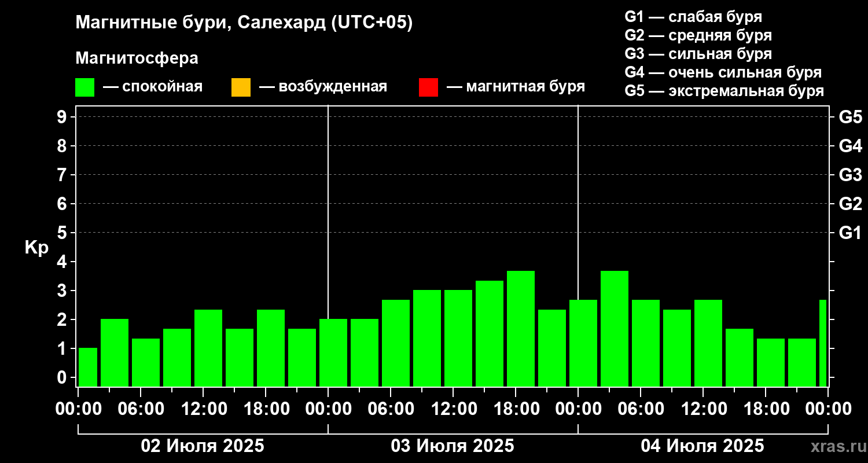The width and height of the screenshot is (868, 463).
Task: Click 'G4 — очень сильная буря' description line
Action: point(723,72)
